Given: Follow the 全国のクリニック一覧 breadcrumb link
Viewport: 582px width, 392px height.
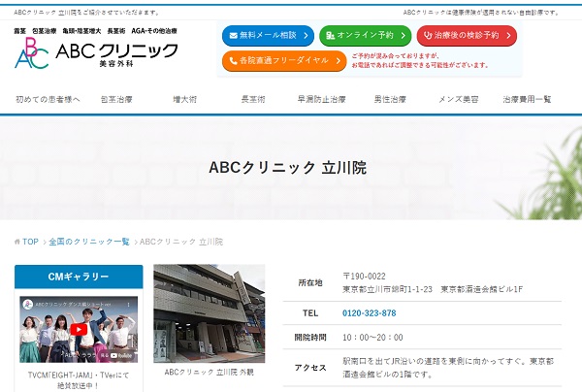Looking at the screenshot, I should [89, 242].
